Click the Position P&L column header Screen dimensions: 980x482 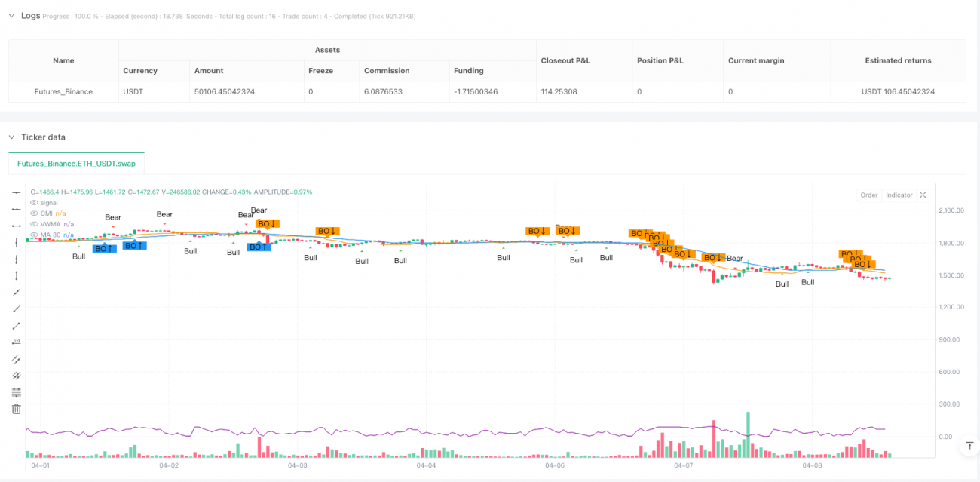[x=662, y=60]
